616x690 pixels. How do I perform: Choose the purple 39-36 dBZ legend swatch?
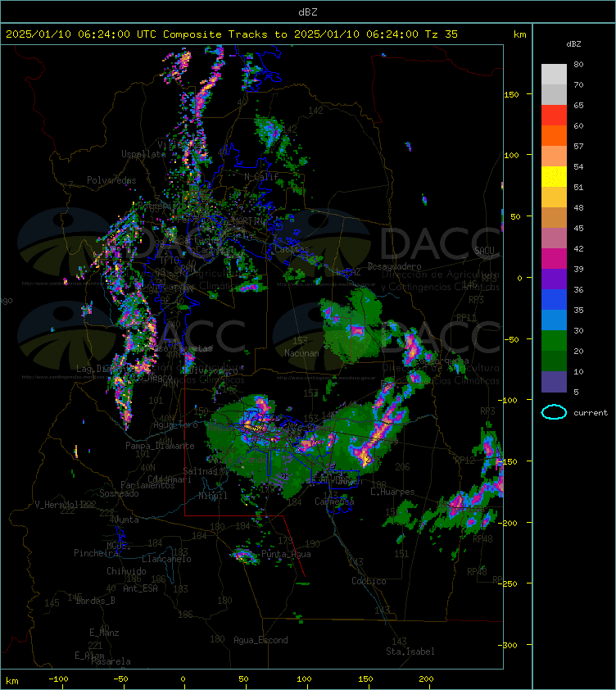[554, 279]
